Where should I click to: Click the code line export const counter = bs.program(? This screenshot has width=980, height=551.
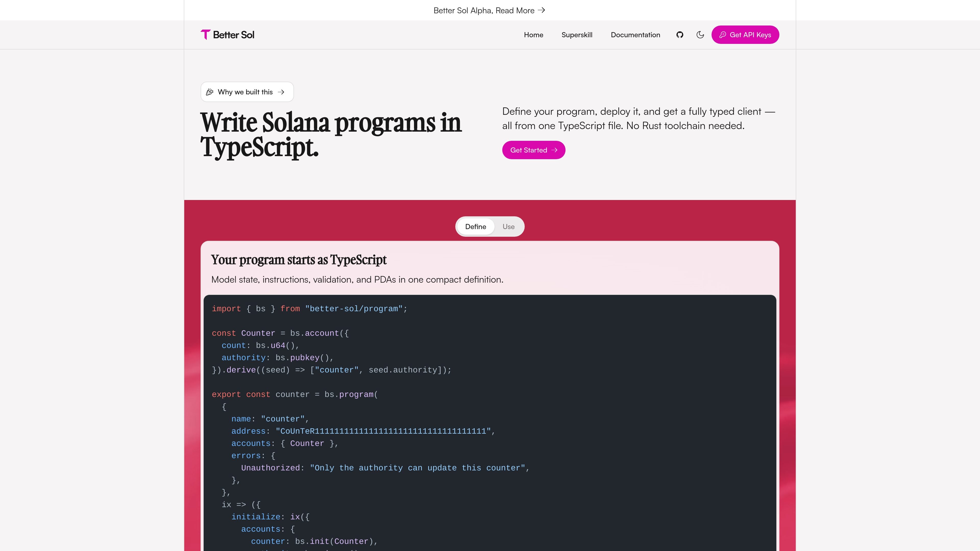click(x=295, y=395)
